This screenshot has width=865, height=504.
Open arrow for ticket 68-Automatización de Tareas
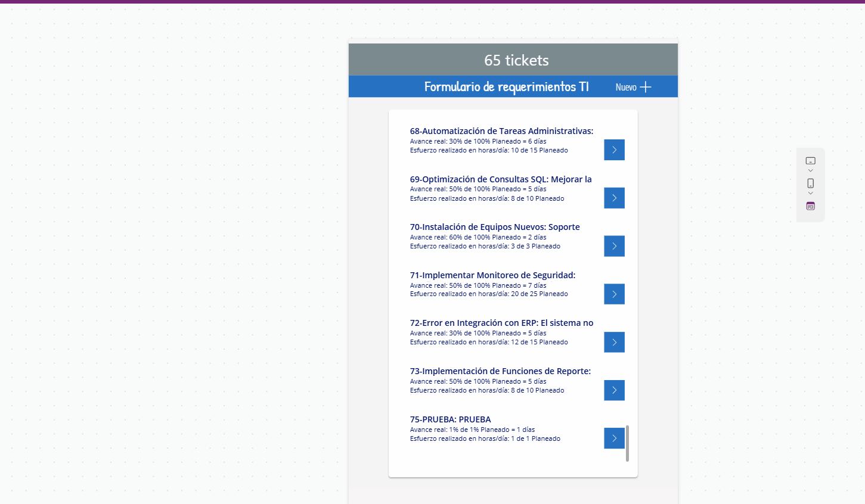tap(614, 150)
